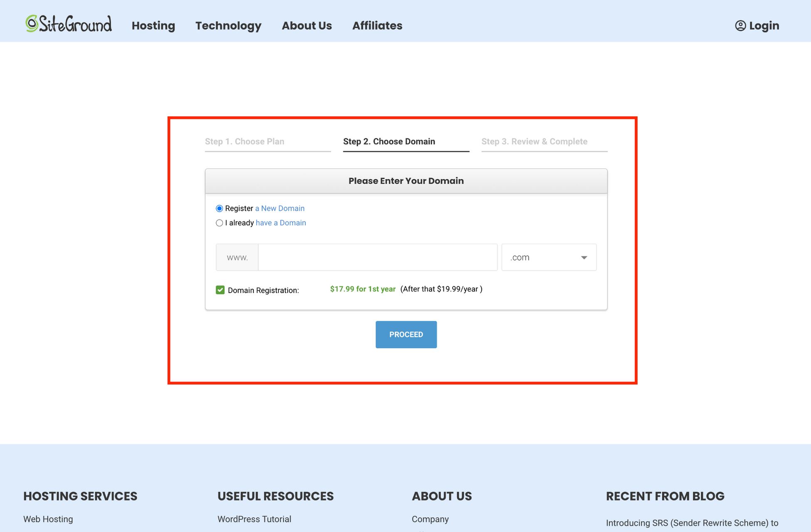Image resolution: width=811 pixels, height=532 pixels.
Task: Click inside the domain name input field
Action: [x=378, y=257]
